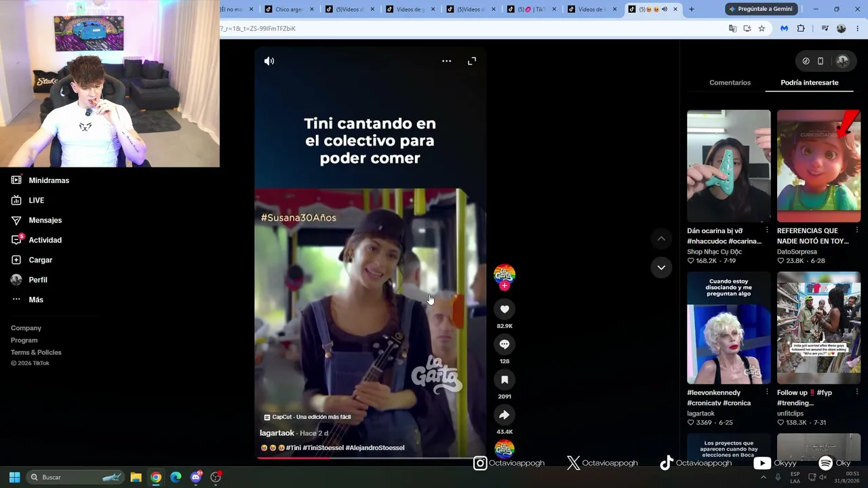Open Mensajes in the sidebar
The image size is (868, 488).
37,220
